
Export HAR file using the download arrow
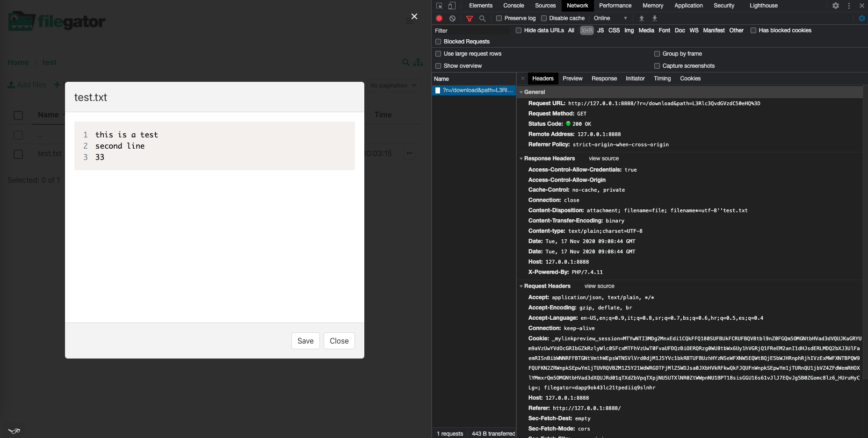point(655,18)
